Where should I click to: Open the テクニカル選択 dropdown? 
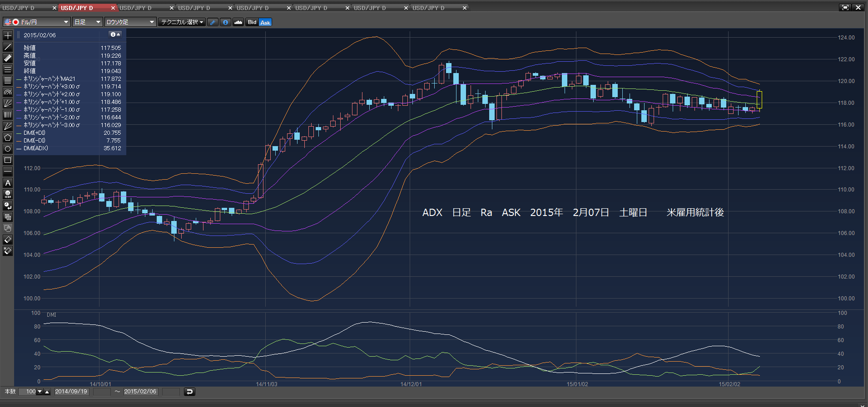coord(182,22)
